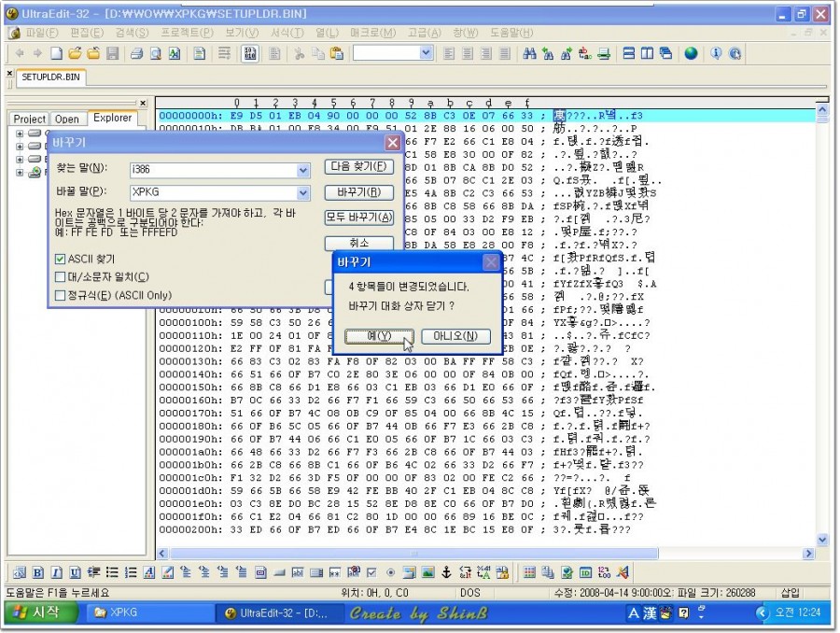Expand the first drive in Explorer tree

[20, 134]
